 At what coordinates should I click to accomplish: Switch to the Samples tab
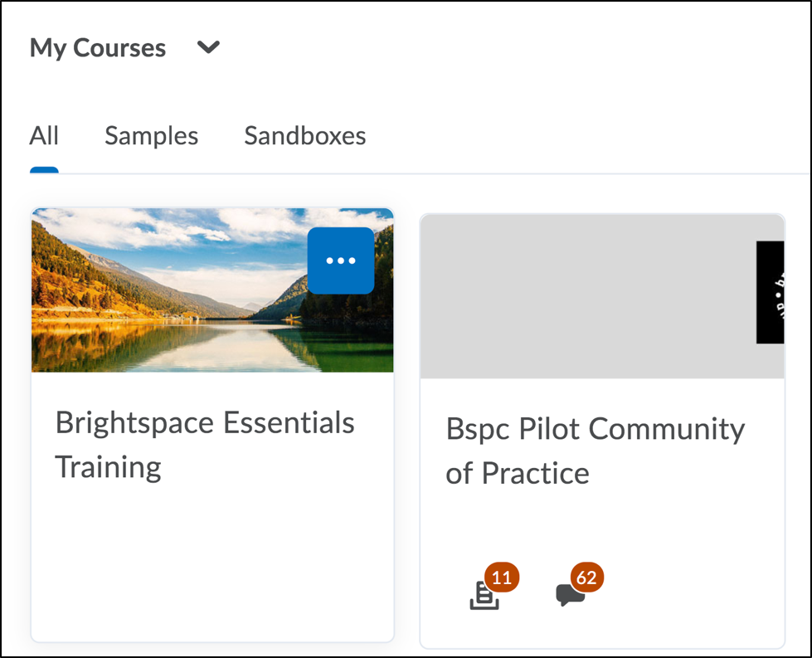(151, 135)
